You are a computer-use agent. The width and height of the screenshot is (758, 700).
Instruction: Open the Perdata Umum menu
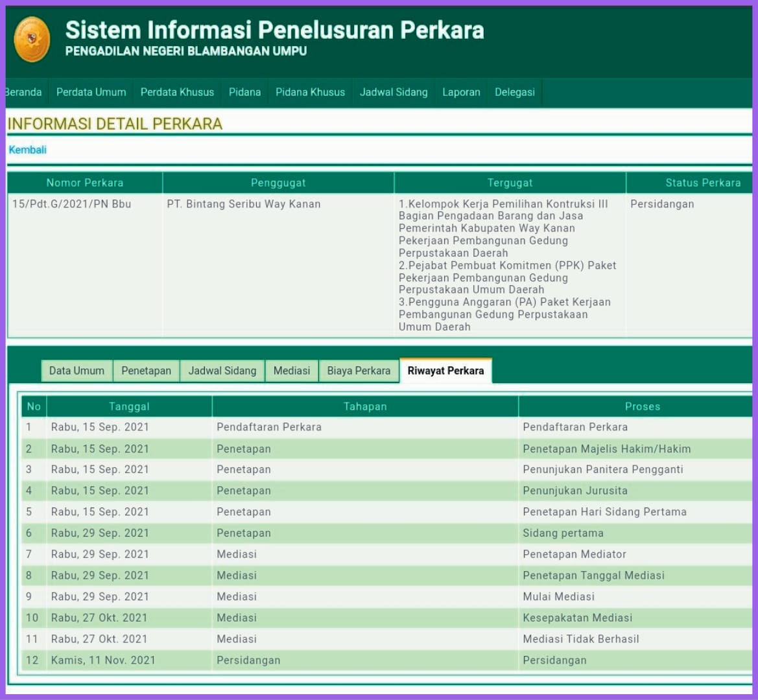click(91, 92)
